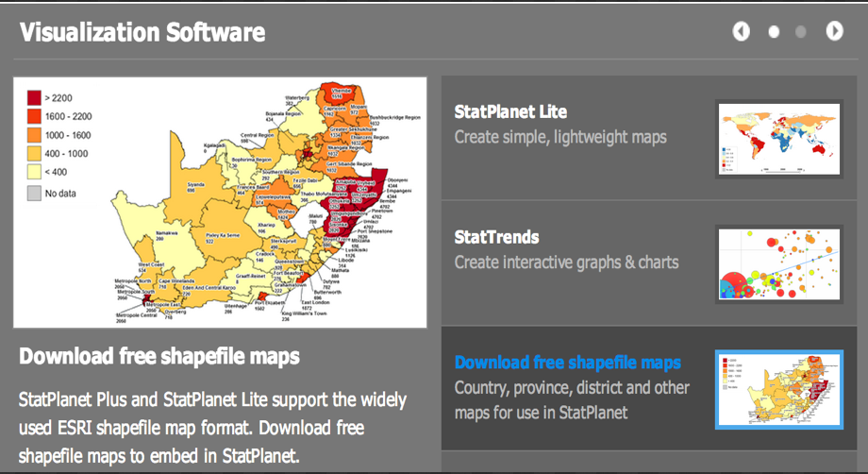Click the large South Africa choropleth map
Viewport: 868px width, 474px height.
(x=221, y=203)
